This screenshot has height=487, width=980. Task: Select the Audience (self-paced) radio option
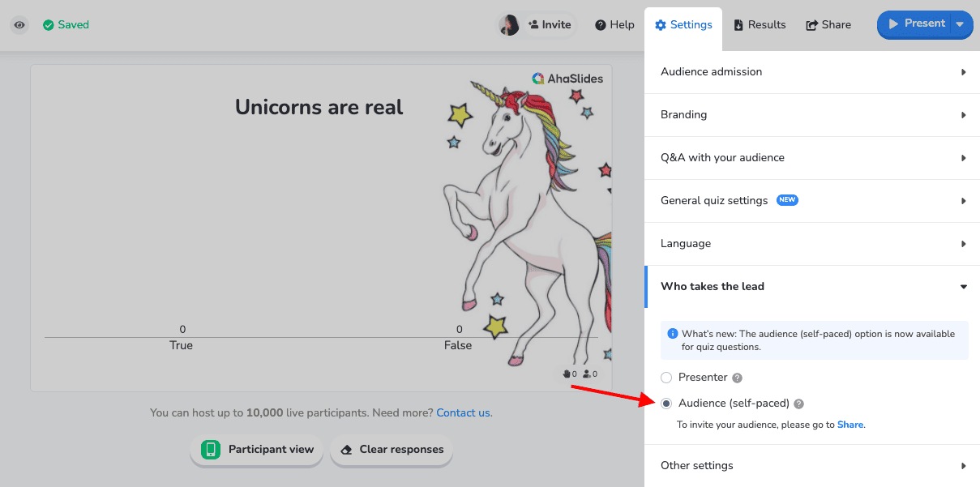click(x=666, y=404)
